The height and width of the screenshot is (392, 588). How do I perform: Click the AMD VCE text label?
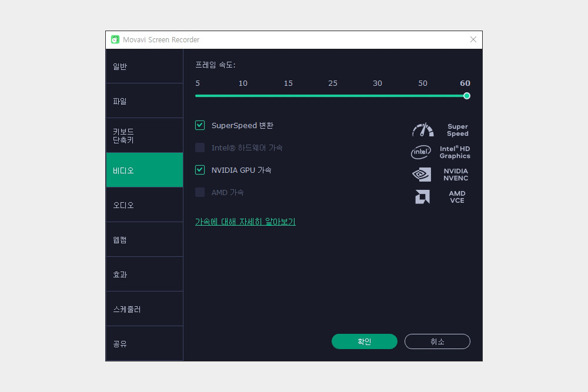pyautogui.click(x=457, y=197)
